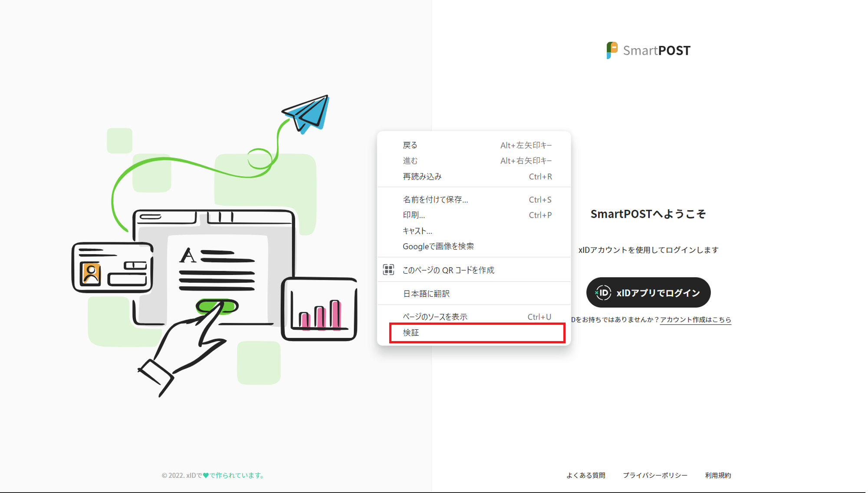The height and width of the screenshot is (493, 868).
Task: Open 利用規約 footer link
Action: click(x=718, y=475)
